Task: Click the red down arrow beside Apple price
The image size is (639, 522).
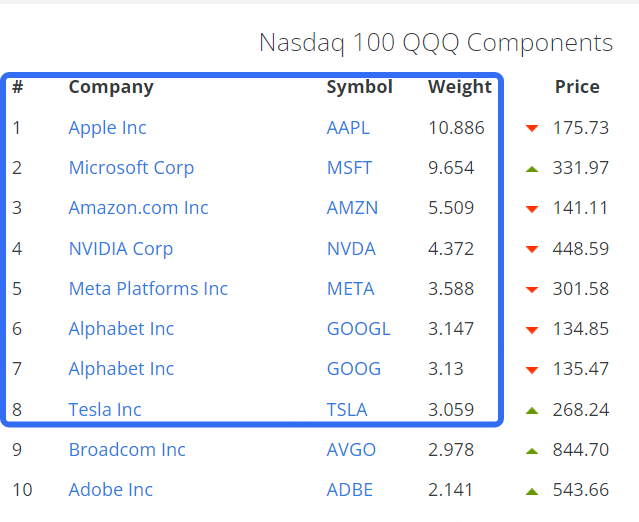Action: tap(532, 128)
